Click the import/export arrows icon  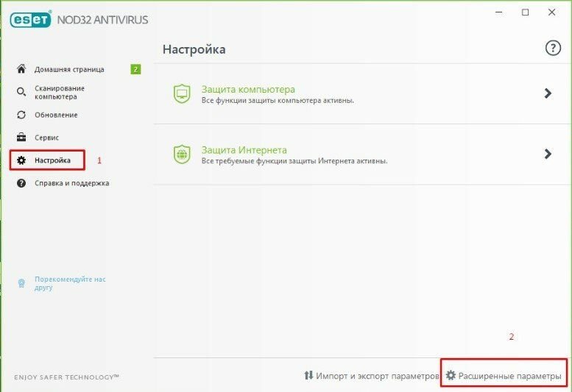[308, 375]
